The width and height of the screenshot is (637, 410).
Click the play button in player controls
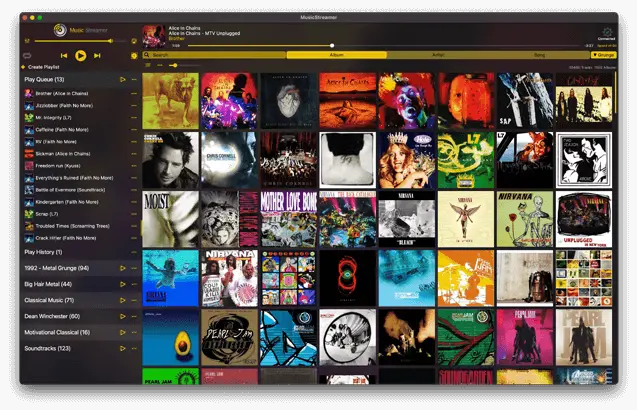pyautogui.click(x=80, y=56)
